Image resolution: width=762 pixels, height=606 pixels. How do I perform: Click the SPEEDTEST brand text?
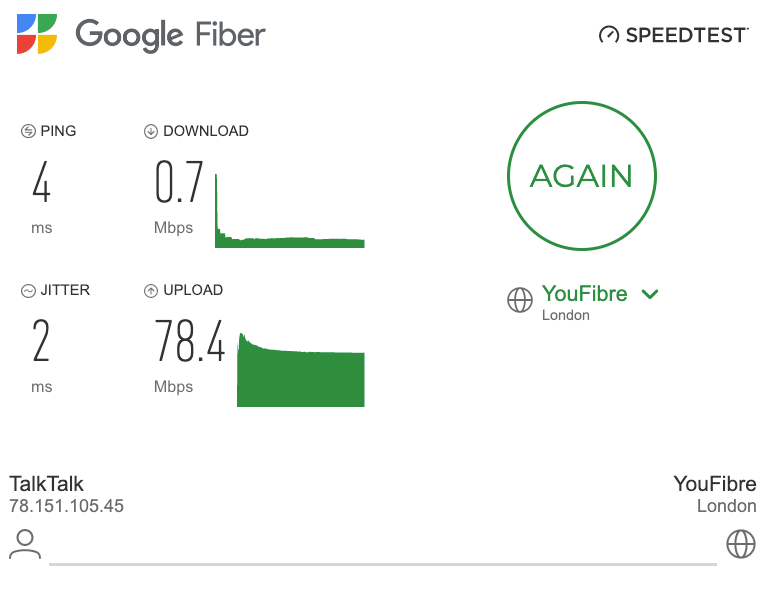tap(686, 35)
